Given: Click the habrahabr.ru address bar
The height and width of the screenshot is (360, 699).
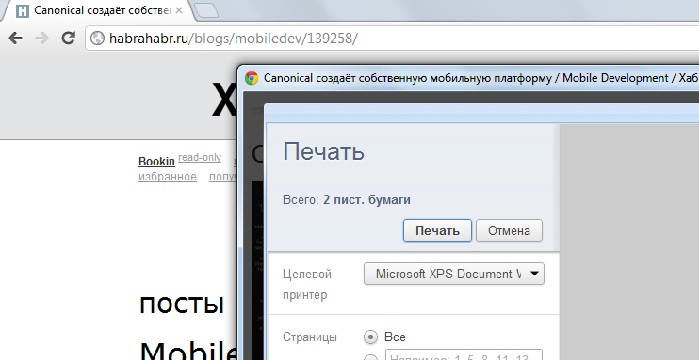Looking at the screenshot, I should click(x=392, y=38).
